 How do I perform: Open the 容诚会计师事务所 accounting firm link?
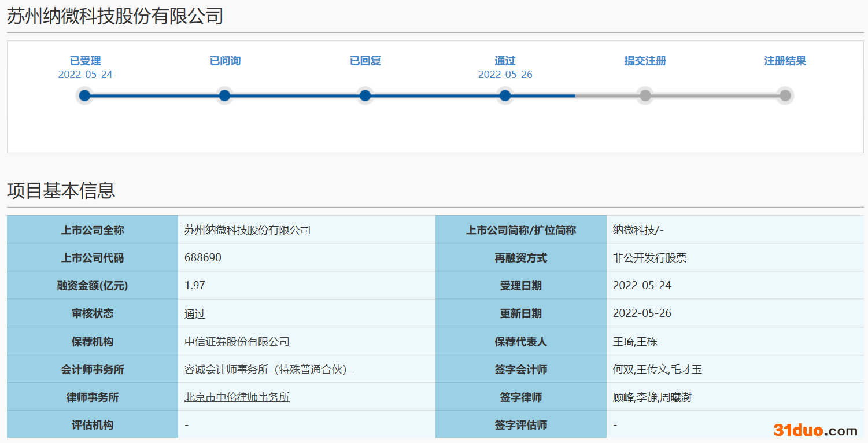pyautogui.click(x=268, y=370)
